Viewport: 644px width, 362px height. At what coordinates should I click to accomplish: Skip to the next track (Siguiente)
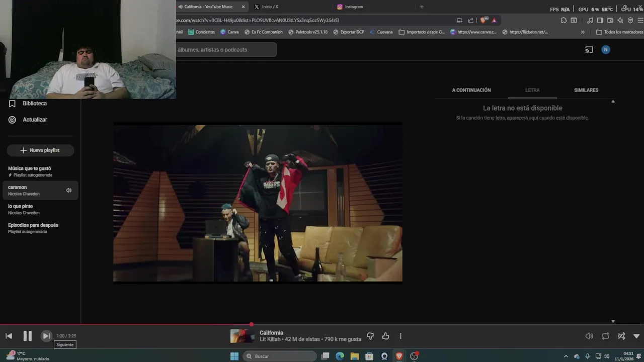pyautogui.click(x=46, y=336)
